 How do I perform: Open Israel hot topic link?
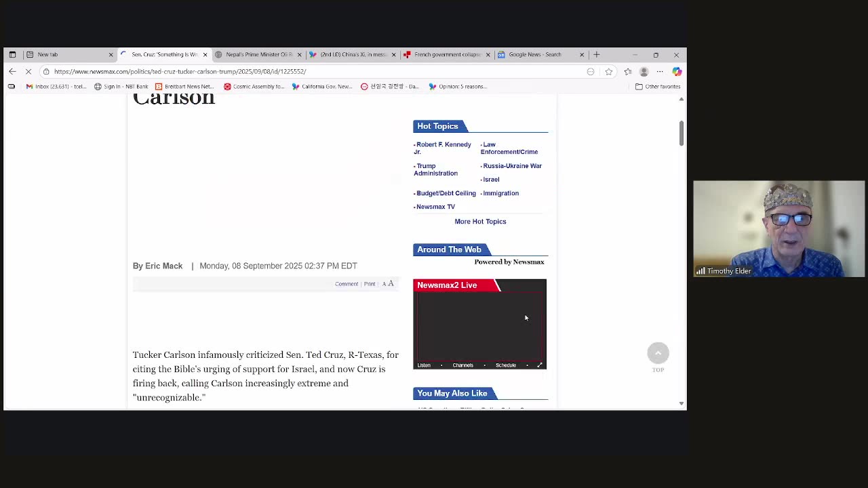pyautogui.click(x=491, y=180)
